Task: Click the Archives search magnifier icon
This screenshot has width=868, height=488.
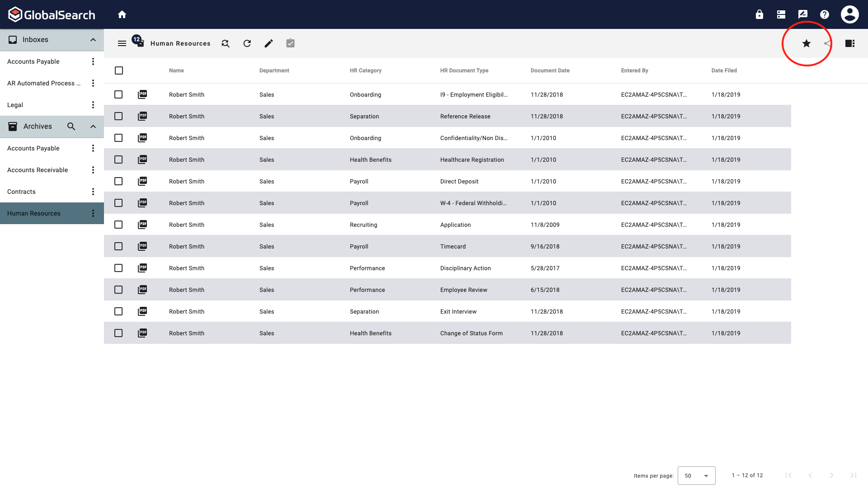Action: 71,127
